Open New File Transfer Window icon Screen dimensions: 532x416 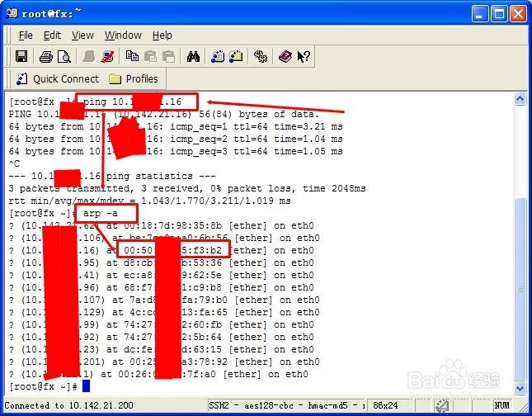236,56
